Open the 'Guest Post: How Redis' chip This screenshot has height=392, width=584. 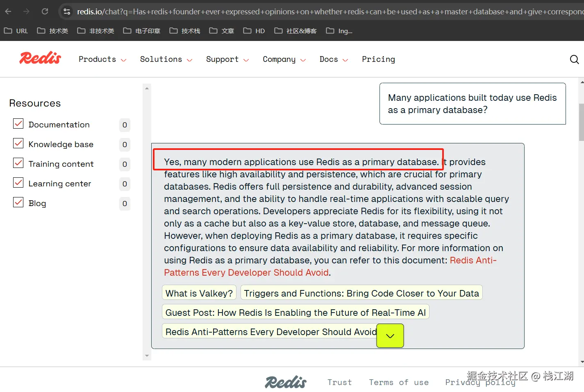(295, 313)
